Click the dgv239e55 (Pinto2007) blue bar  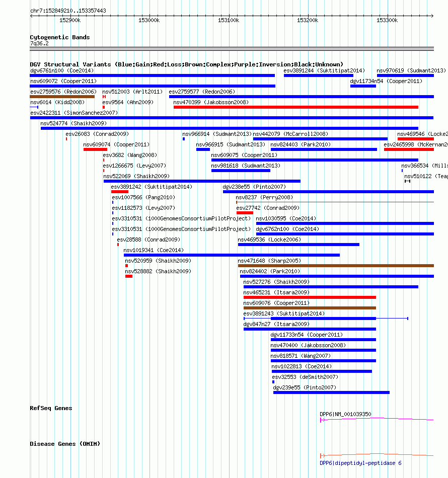pos(332,392)
